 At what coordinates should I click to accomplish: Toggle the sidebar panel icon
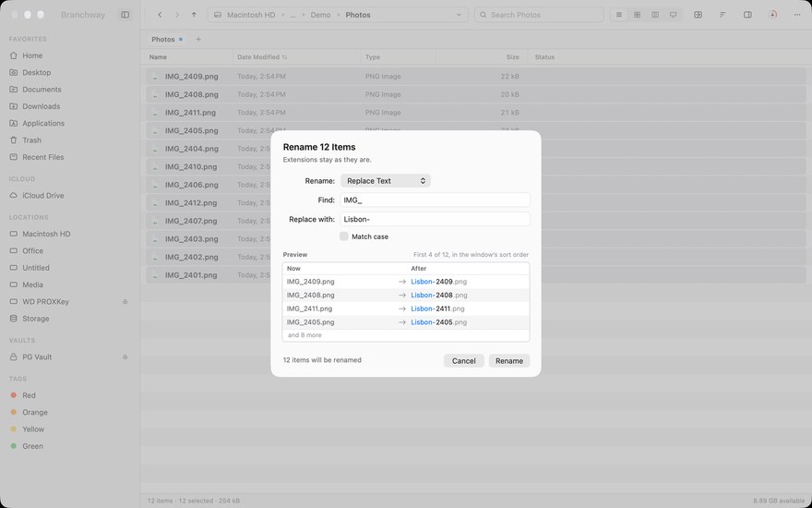click(125, 15)
